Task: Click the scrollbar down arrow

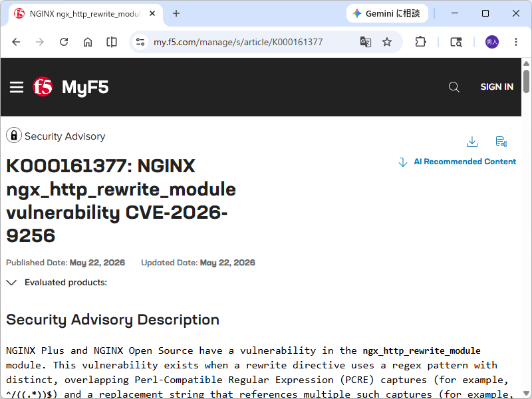Action: click(x=526, y=394)
